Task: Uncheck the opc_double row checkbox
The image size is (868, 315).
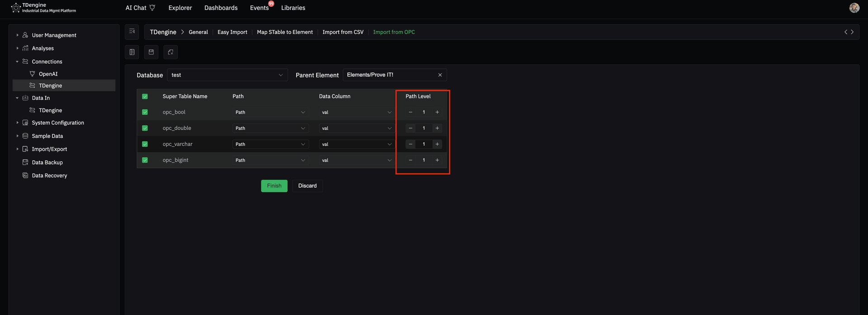Action: 145,128
